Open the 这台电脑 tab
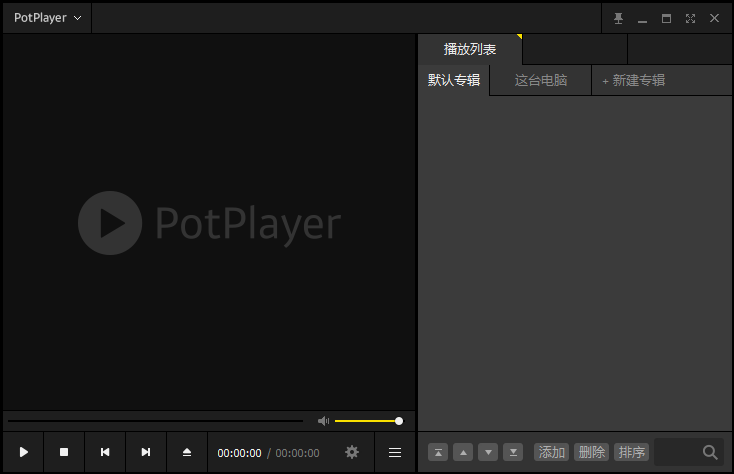 (x=541, y=80)
